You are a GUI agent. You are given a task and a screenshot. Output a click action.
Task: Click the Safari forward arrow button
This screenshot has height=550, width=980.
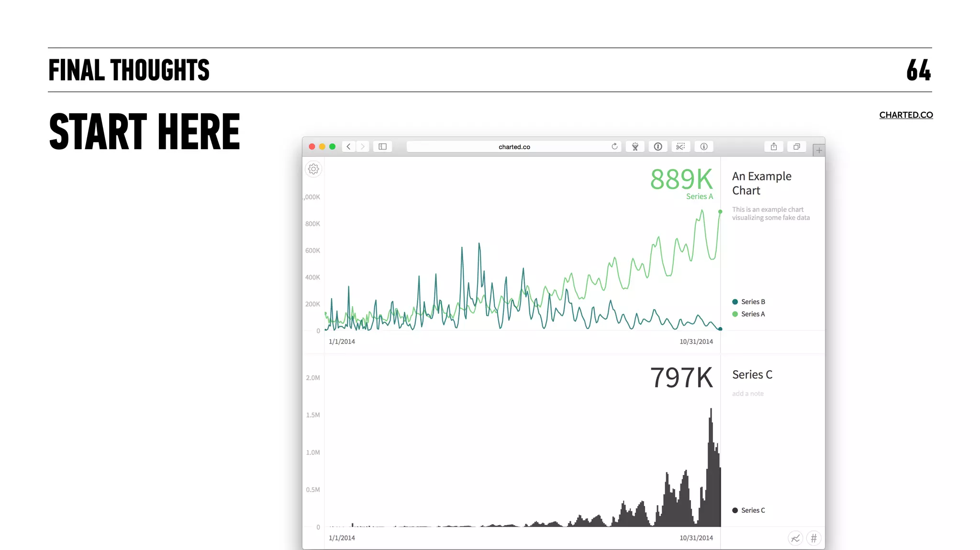point(363,147)
